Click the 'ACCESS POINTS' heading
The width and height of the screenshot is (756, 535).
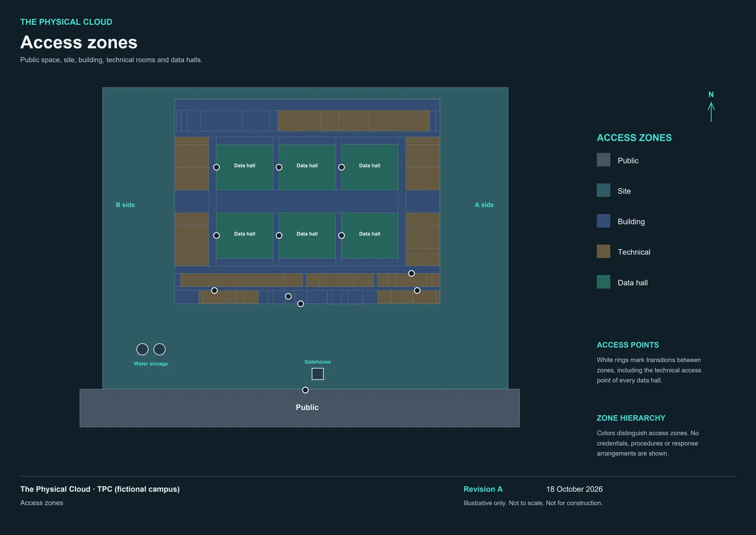coord(628,345)
